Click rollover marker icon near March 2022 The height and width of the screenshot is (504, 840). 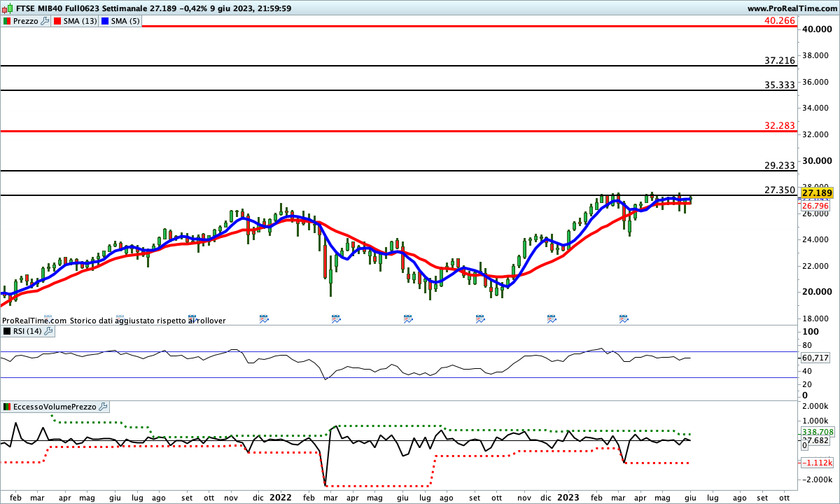coord(336,318)
